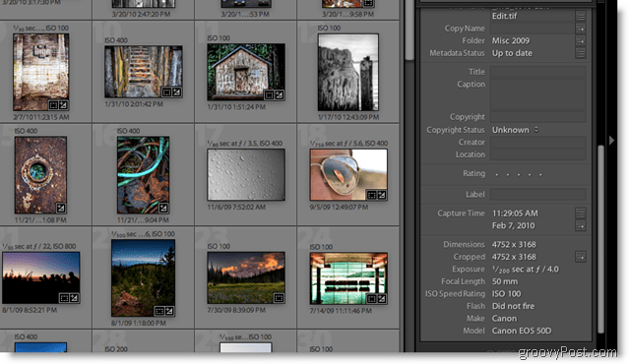Click crop badge on 7/14/09 11:11:46 PM photo
Image resolution: width=629 pixels, height=364 pixels.
pos(372,298)
